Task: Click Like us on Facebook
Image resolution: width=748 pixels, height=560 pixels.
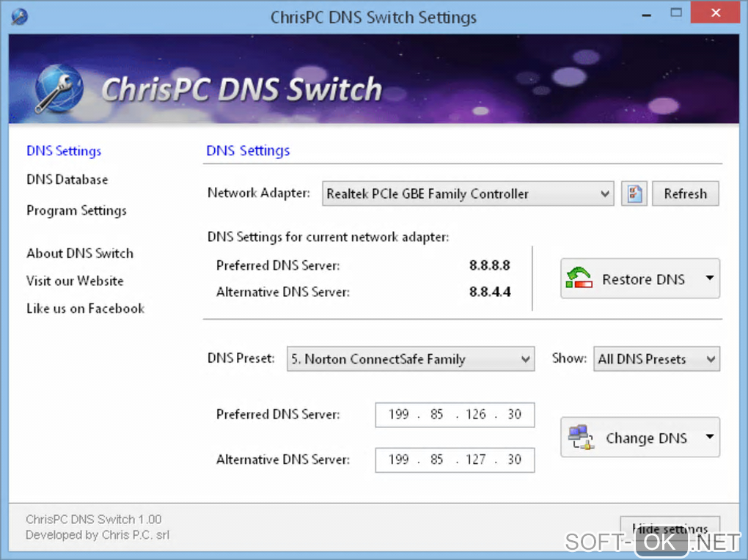Action: coord(85,309)
